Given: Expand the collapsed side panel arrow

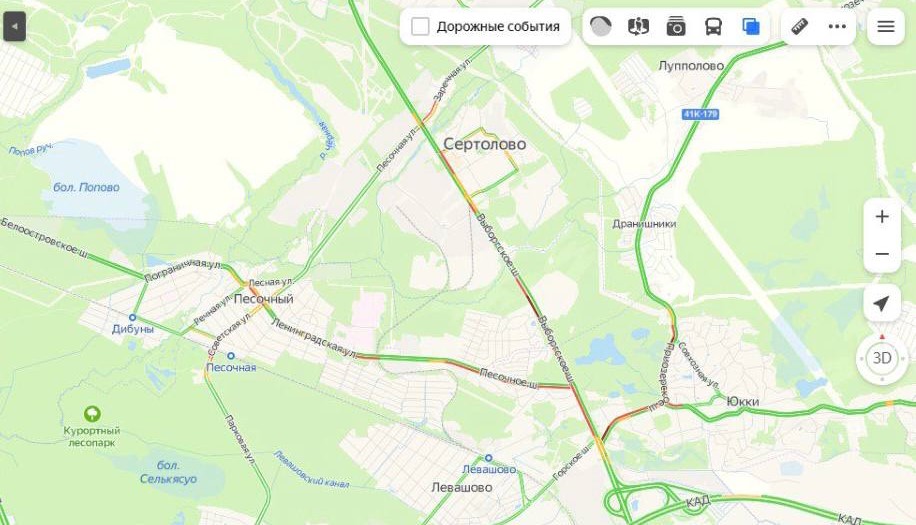Looking at the screenshot, I should (15, 26).
